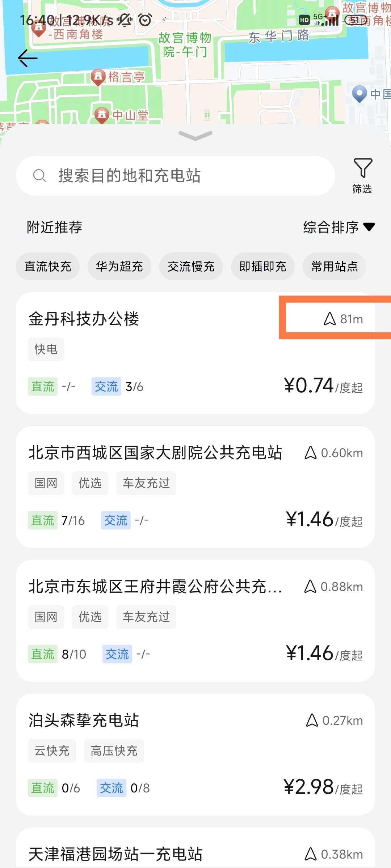Tap navigation arrow next to 0.60km
The height and width of the screenshot is (868, 391).
click(311, 452)
